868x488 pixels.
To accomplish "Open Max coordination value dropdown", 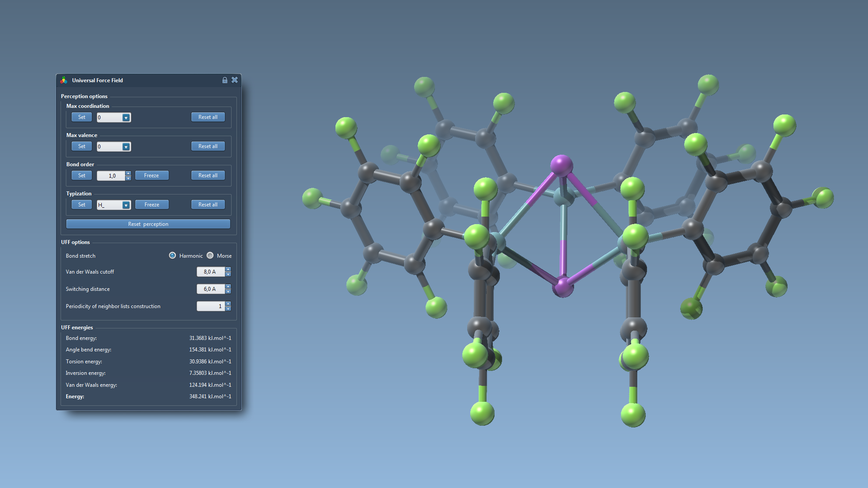I will pyautogui.click(x=126, y=118).
